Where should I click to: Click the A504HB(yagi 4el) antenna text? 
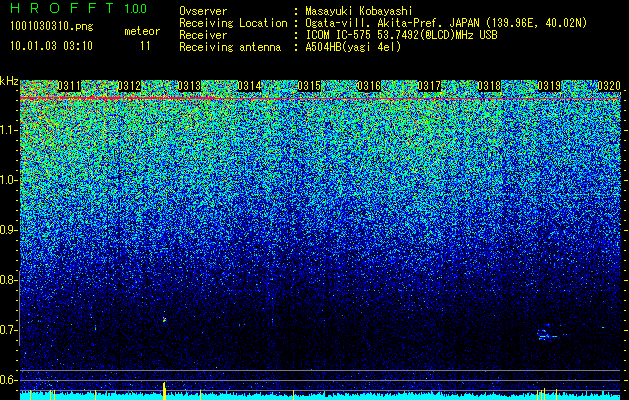tap(353, 47)
